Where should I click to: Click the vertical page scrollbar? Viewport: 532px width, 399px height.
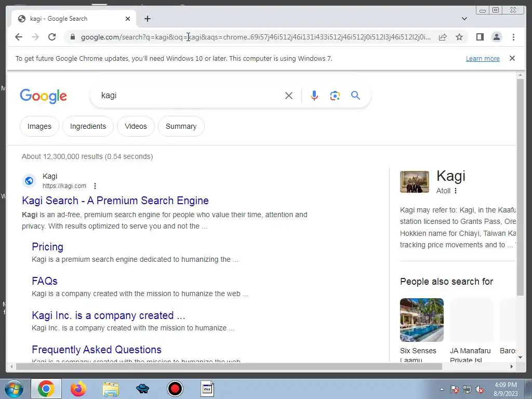(x=520, y=187)
